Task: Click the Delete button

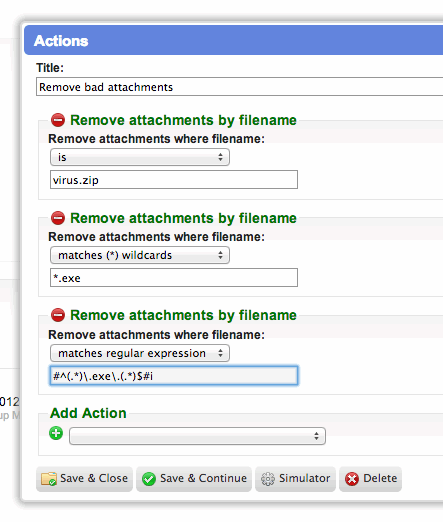Action: pyautogui.click(x=370, y=479)
